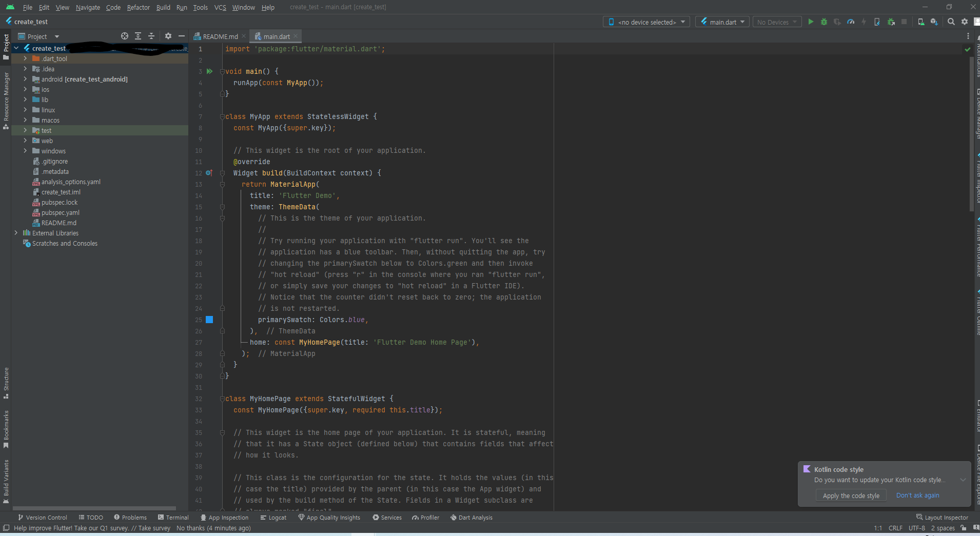The height and width of the screenshot is (536, 980).
Task: Expand the Kotlin code style notification chevron
Action: (x=963, y=480)
